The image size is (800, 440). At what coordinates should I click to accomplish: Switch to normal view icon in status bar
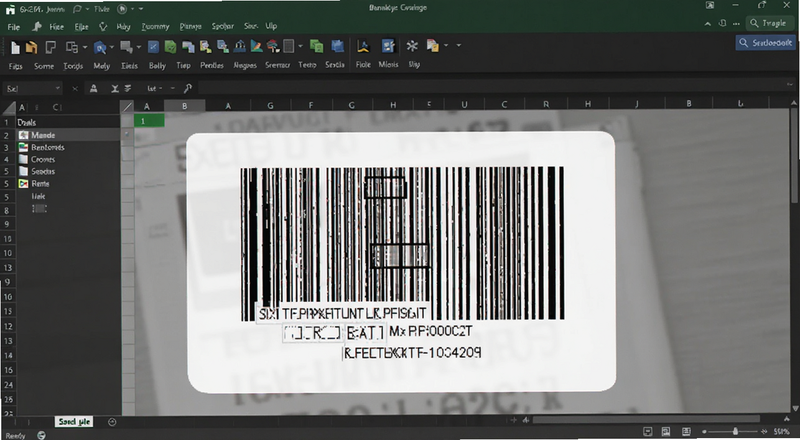tap(648, 432)
